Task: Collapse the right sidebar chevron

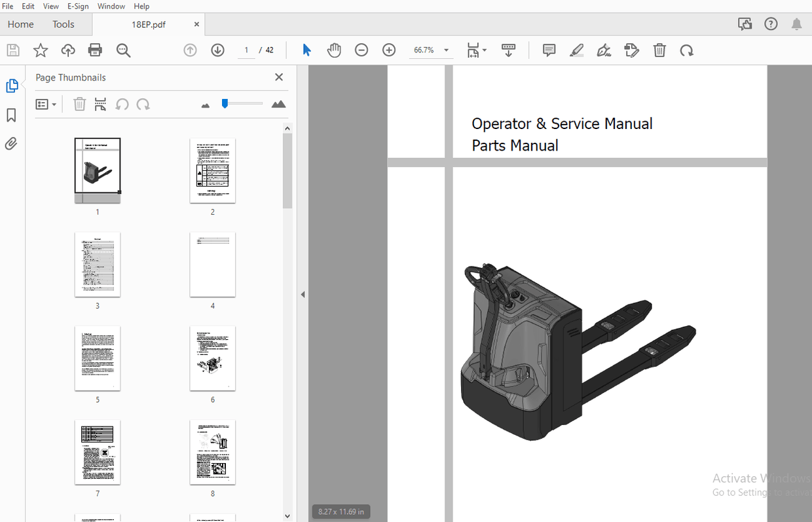Action: [x=303, y=294]
